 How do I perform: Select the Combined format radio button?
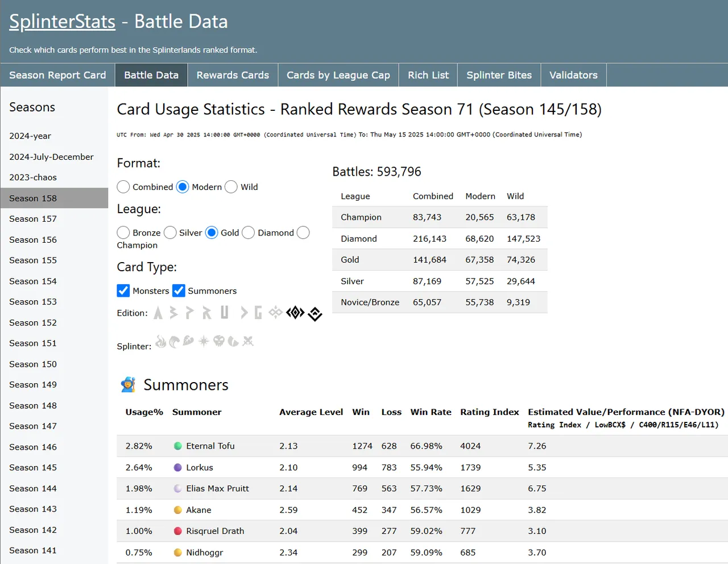tap(123, 186)
